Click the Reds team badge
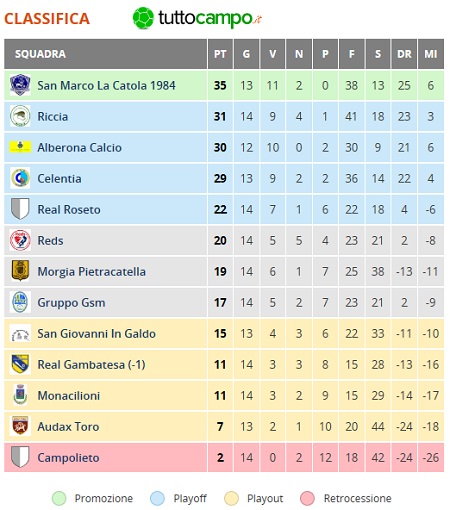 point(20,240)
